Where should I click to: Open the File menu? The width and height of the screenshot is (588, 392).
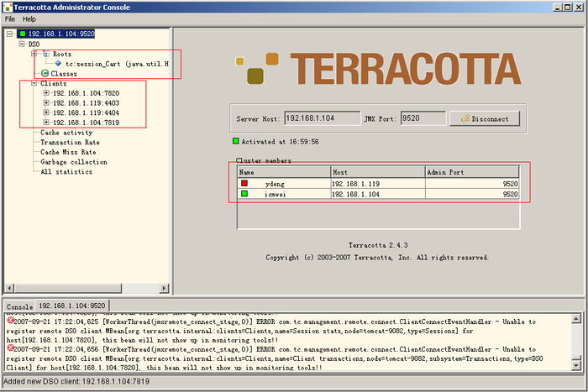pyautogui.click(x=10, y=19)
